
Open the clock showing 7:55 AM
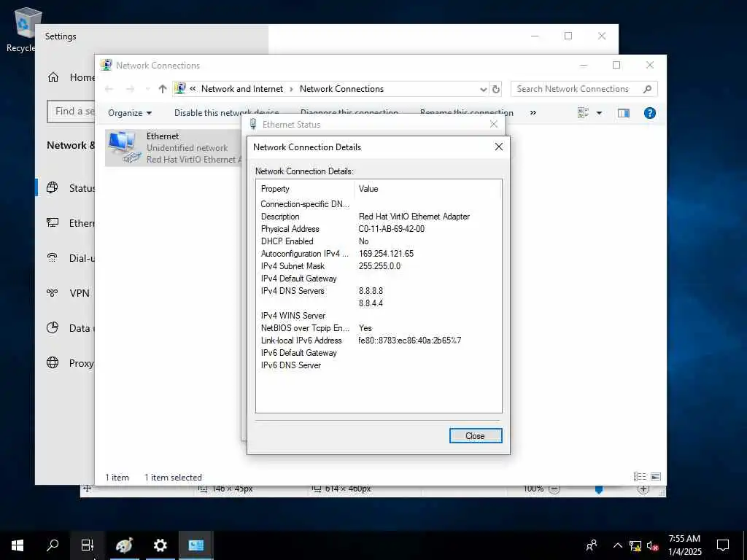[684, 545]
